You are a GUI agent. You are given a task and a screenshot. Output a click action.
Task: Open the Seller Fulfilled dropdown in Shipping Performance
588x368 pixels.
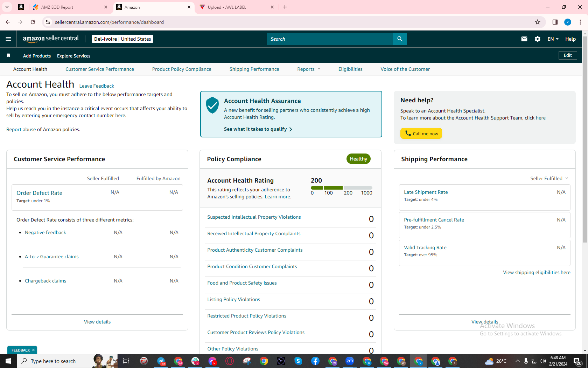[549, 178]
